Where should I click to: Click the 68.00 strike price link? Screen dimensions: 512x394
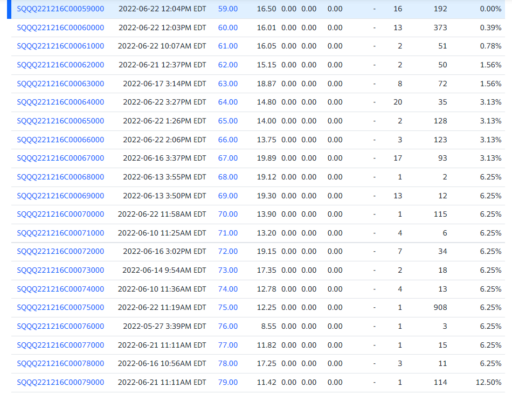coord(228,177)
